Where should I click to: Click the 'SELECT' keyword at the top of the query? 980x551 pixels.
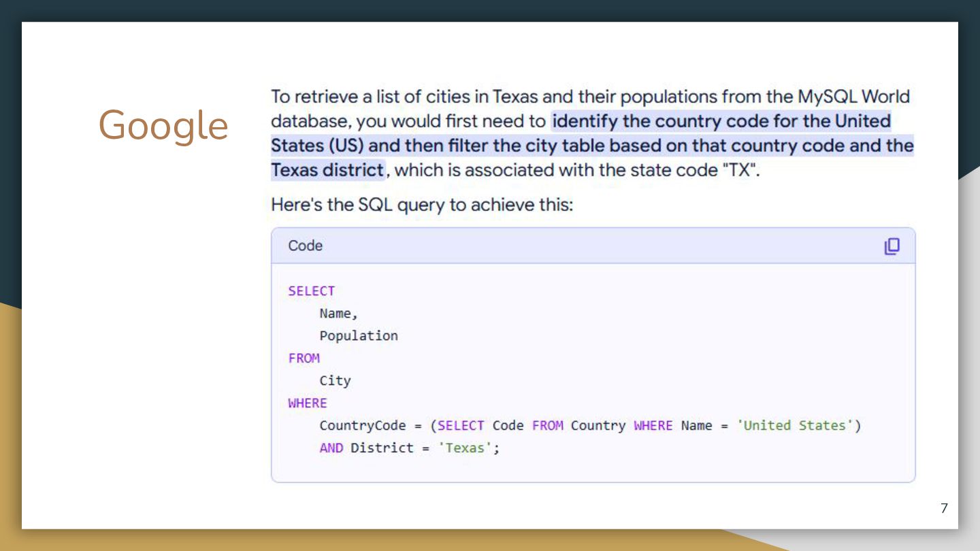(312, 291)
